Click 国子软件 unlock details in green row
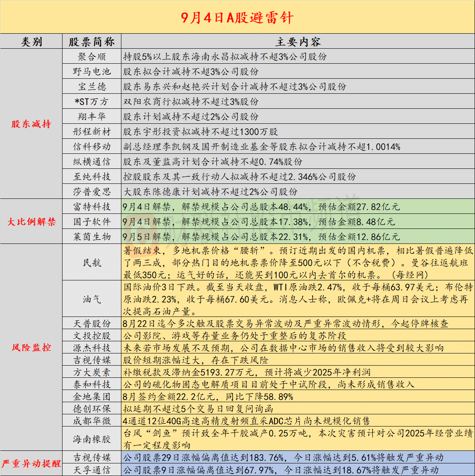Image resolution: width=475 pixels, height=476 pixels. (x=259, y=222)
